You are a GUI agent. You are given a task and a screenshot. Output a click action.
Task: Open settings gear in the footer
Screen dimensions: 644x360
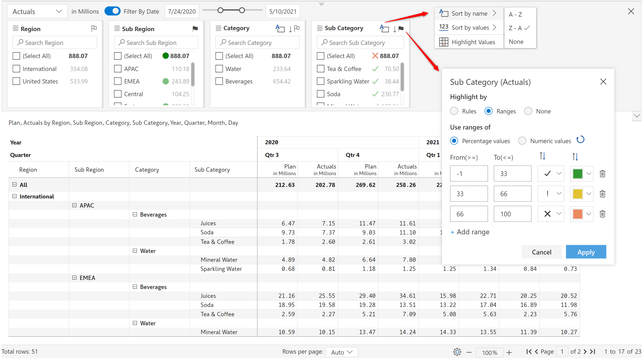click(457, 352)
